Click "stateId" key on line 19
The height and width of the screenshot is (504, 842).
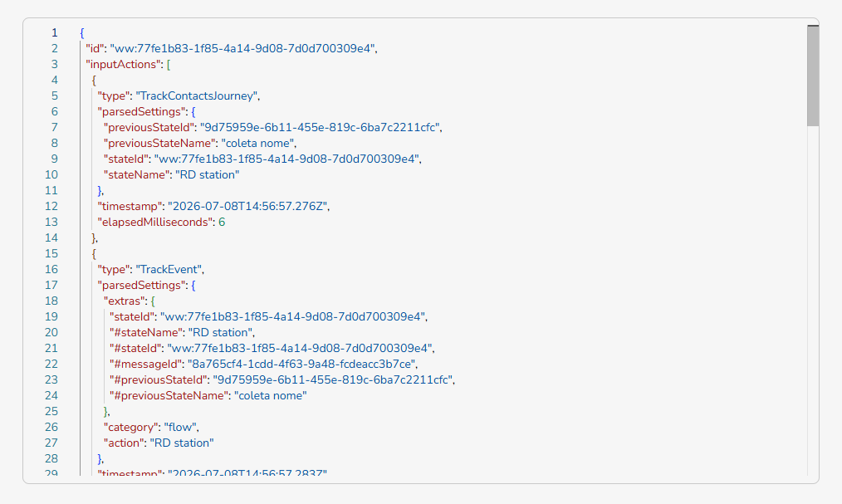[132, 316]
